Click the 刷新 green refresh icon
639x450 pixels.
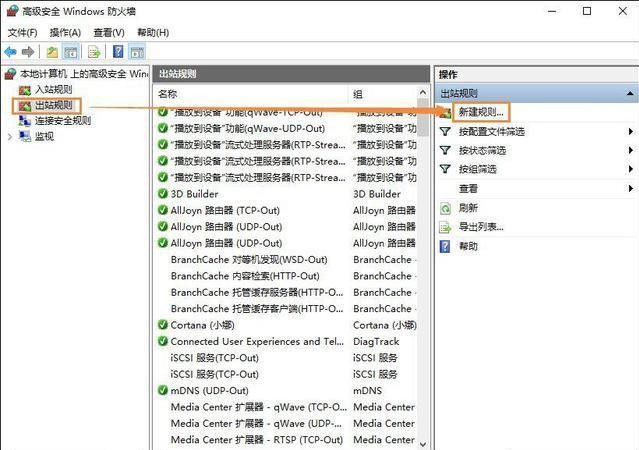(445, 208)
